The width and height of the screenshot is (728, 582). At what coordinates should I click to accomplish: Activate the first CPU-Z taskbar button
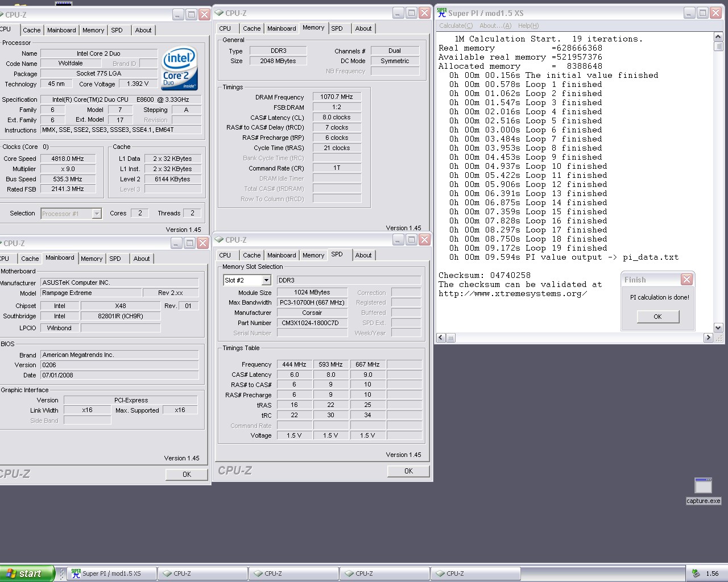pos(202,573)
